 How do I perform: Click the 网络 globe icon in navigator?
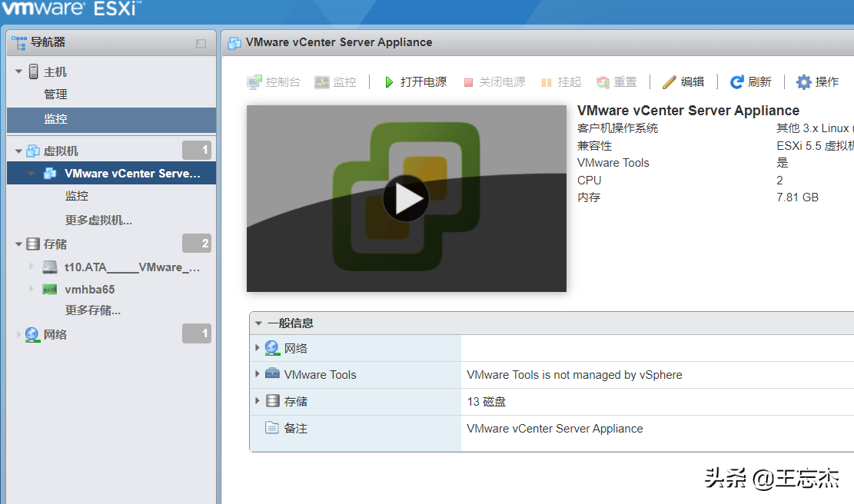click(x=32, y=334)
